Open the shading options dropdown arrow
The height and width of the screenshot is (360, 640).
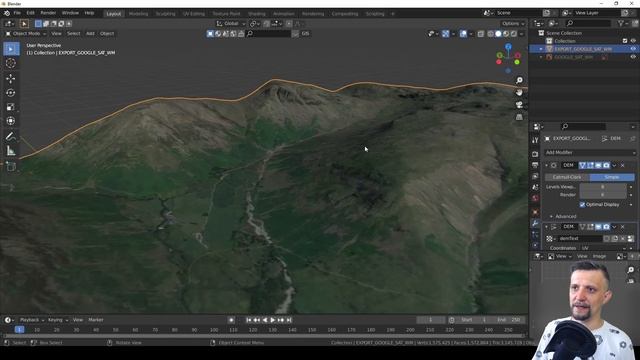pos(522,34)
